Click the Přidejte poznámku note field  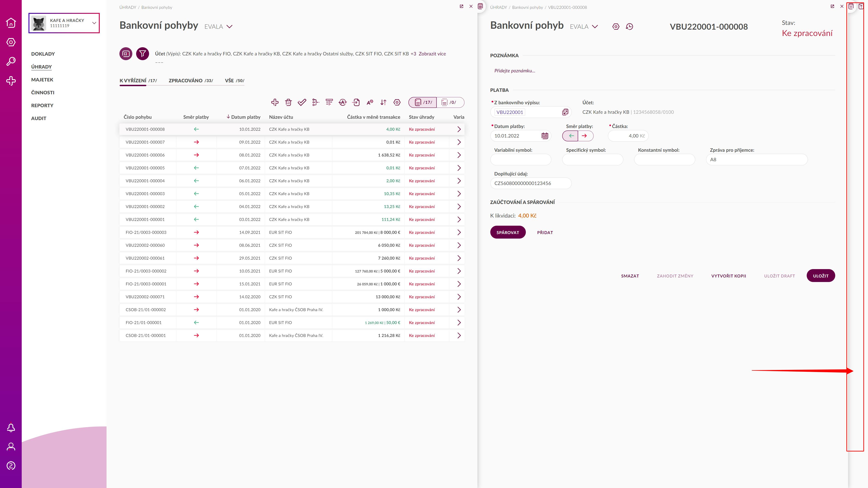click(515, 71)
